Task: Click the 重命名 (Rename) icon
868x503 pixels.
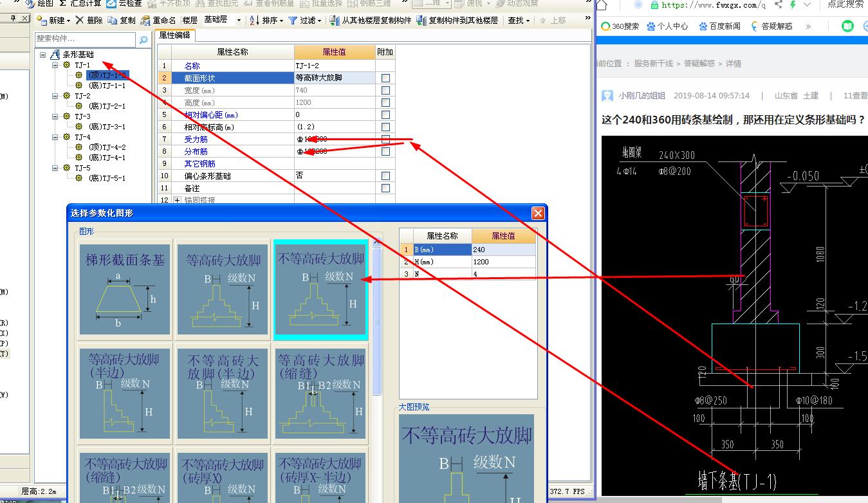Action: [145, 21]
